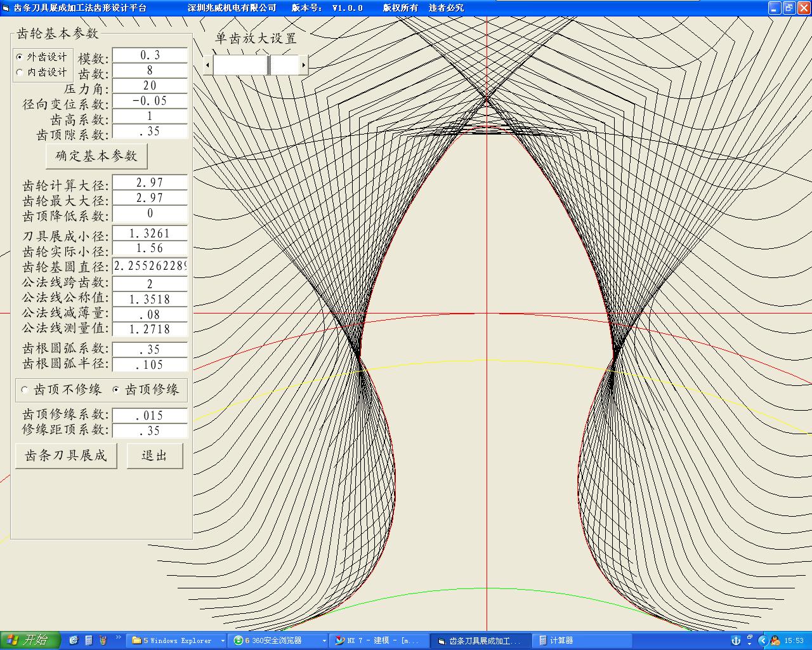This screenshot has height=650, width=812.
Task: Click the 模数 input field
Action: click(x=150, y=55)
